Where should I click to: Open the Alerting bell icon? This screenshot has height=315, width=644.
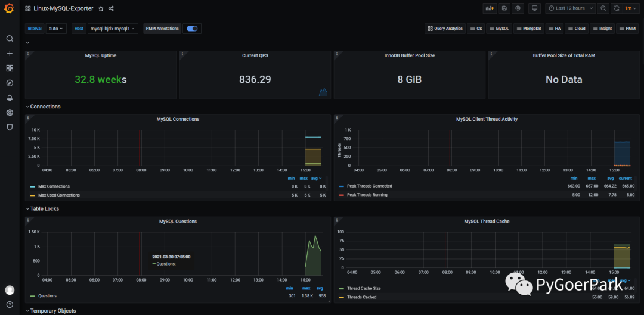coord(10,98)
